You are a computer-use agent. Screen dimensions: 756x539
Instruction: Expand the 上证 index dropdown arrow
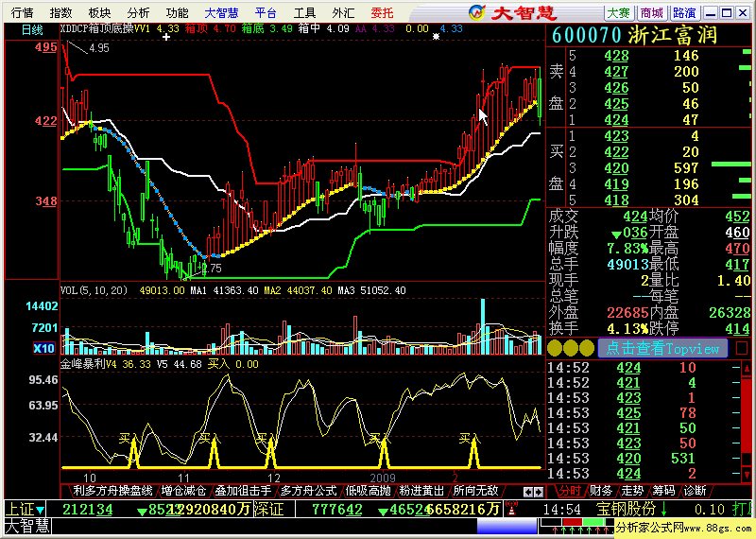40,510
